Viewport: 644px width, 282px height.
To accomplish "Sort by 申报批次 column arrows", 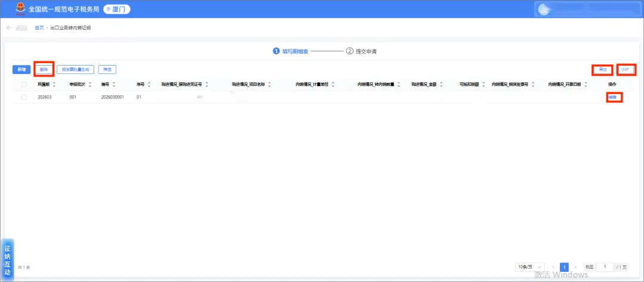I will 90,84.
